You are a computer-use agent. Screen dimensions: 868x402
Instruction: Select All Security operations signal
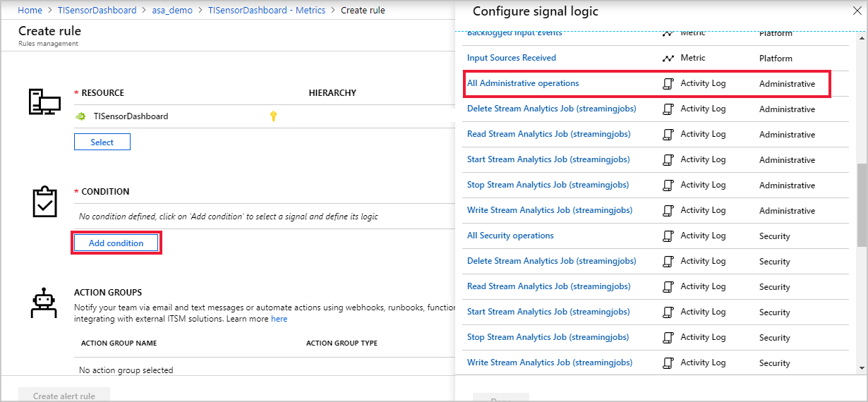[x=510, y=236]
